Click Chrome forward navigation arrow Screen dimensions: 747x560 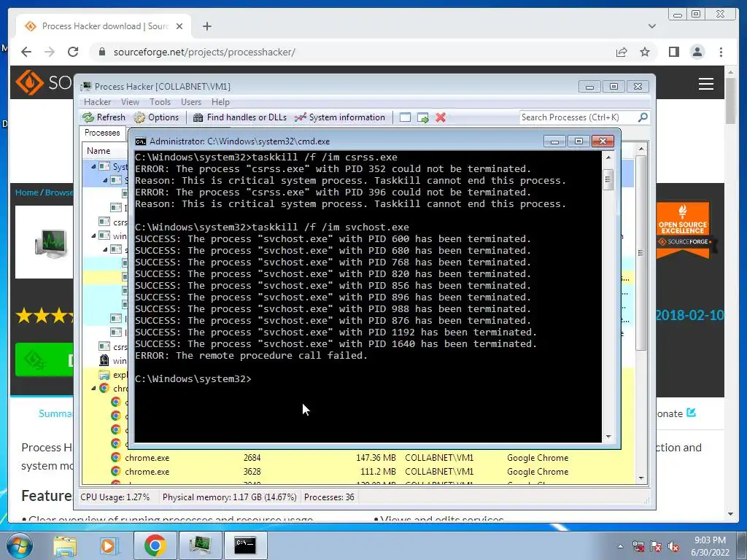(50, 52)
